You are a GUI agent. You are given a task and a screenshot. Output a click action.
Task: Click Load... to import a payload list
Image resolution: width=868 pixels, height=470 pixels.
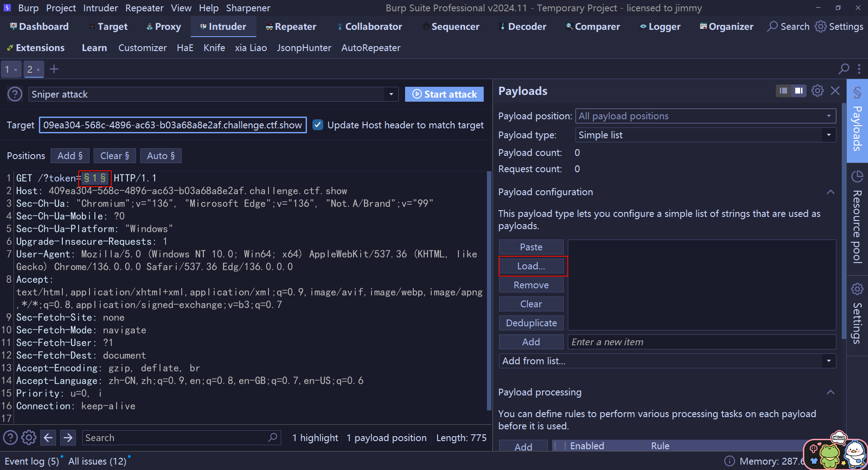click(531, 266)
